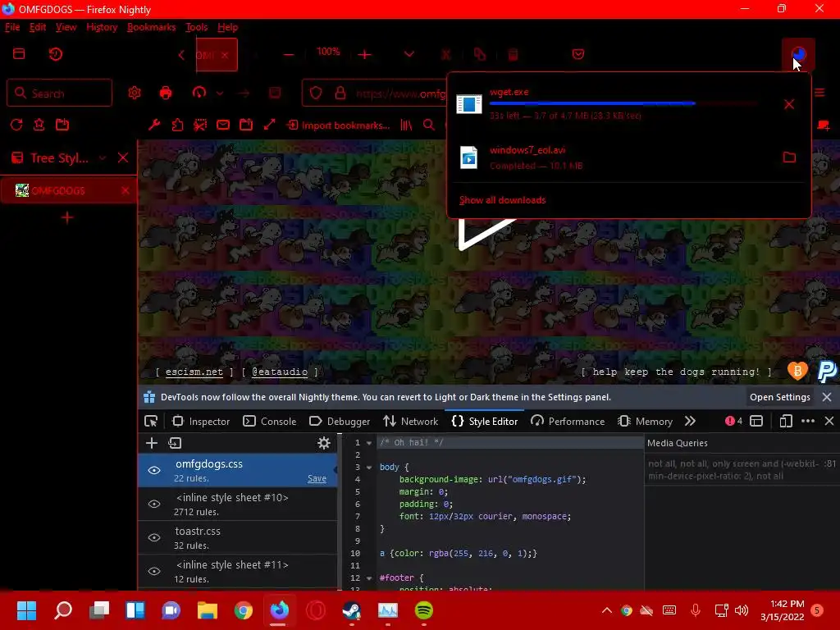This screenshot has width=840, height=630.
Task: Add a new tab in tree sidebar
Action: pos(67,217)
